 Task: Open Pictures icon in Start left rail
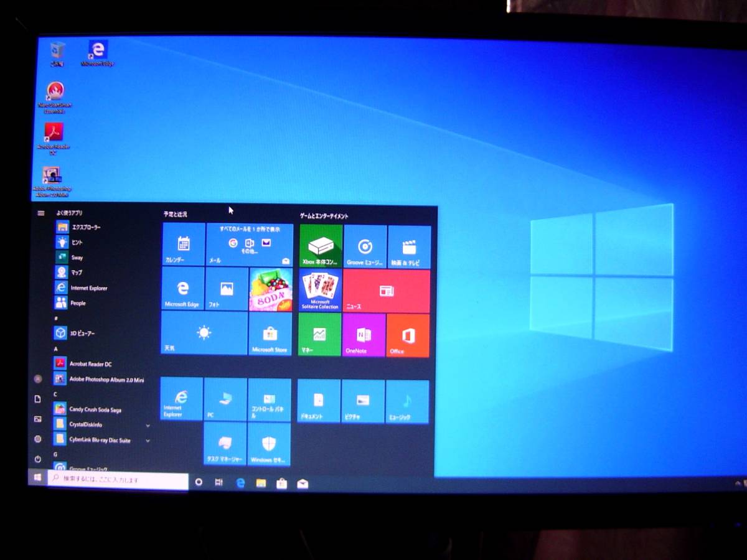[x=38, y=419]
